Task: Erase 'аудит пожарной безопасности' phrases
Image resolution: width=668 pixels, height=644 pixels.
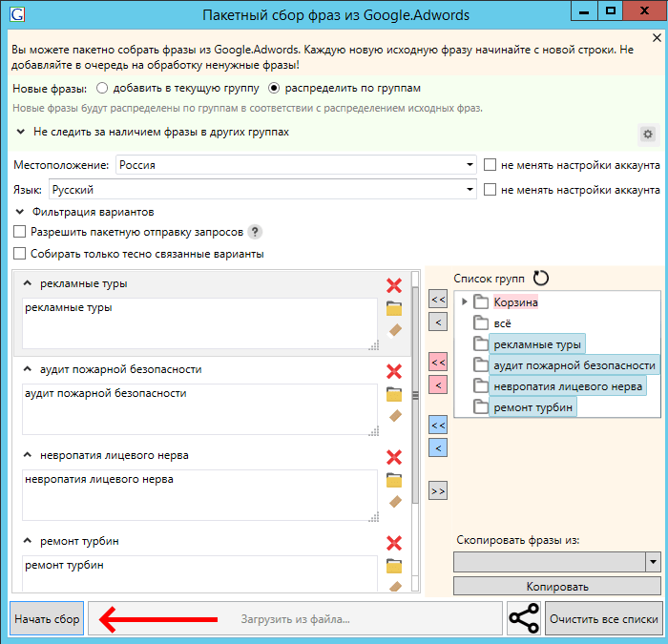Action: (395, 416)
